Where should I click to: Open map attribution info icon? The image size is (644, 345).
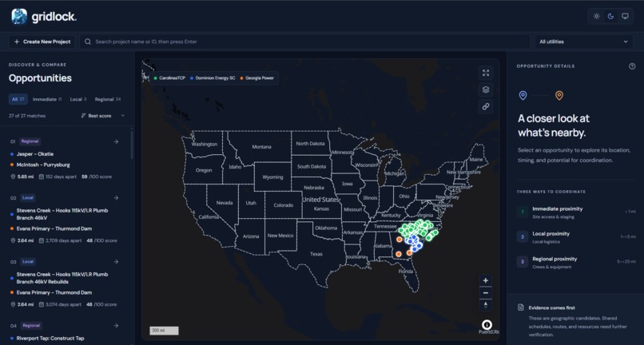(487, 325)
